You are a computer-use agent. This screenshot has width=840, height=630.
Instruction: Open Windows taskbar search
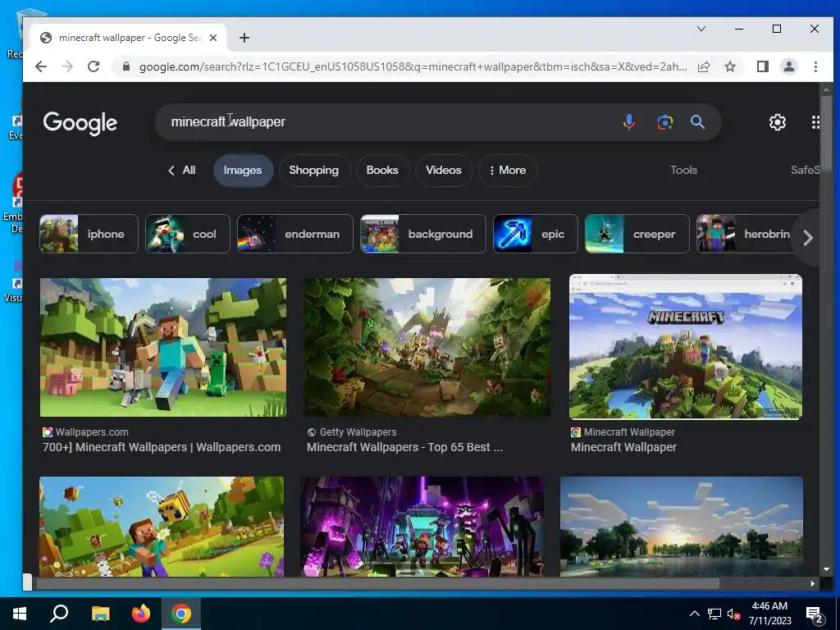pos(59,614)
